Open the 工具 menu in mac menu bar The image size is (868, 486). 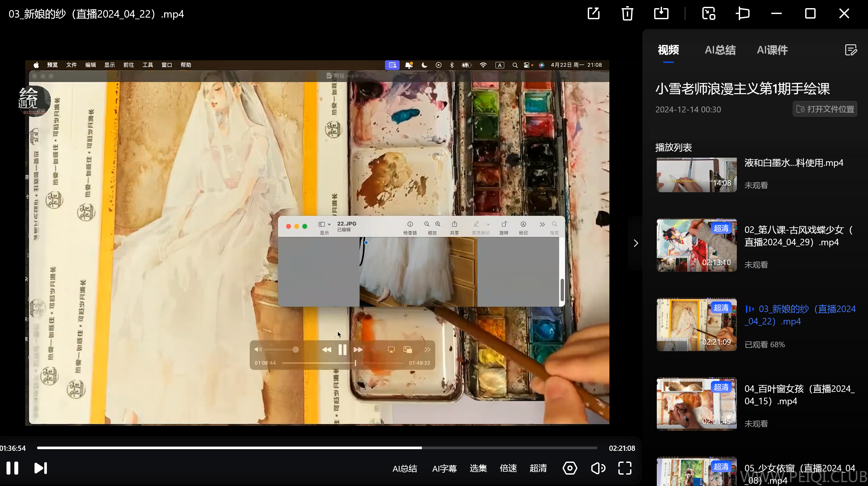(147, 65)
